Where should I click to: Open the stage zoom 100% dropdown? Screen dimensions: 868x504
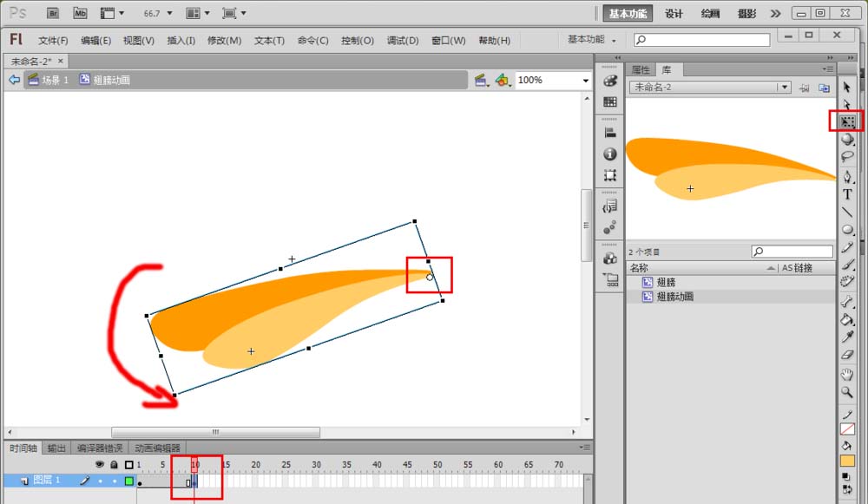[x=586, y=81]
